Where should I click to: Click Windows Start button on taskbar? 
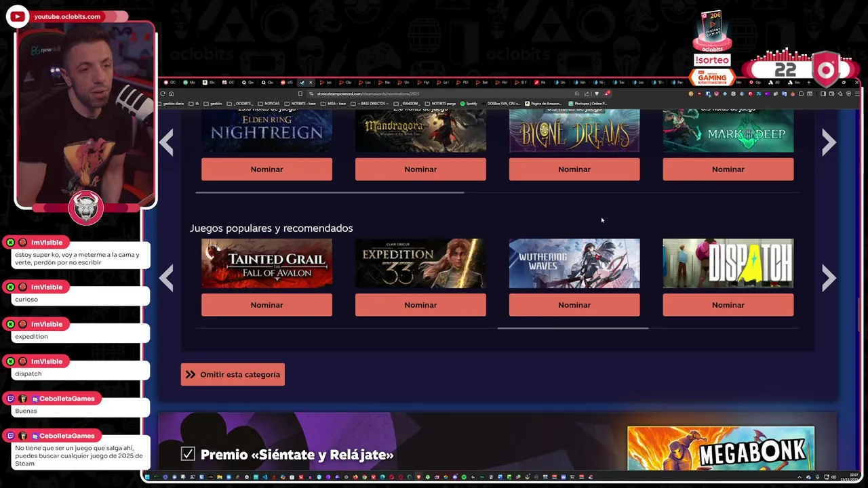tap(149, 477)
